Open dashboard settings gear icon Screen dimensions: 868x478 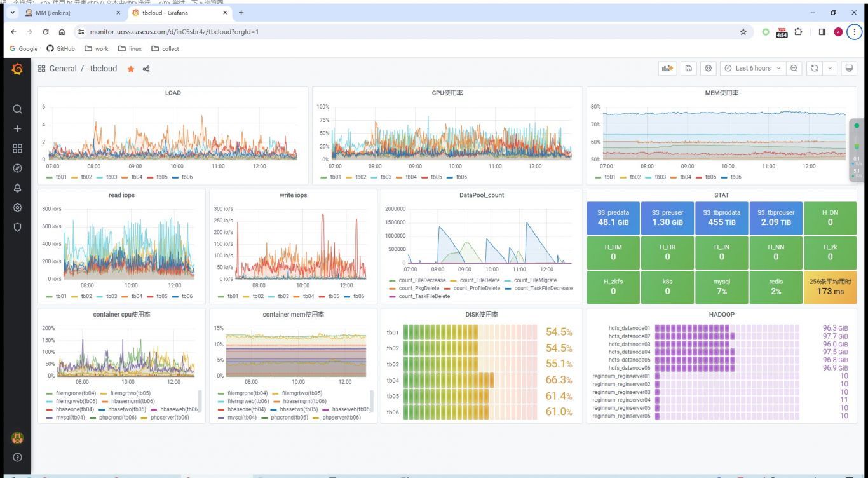[x=709, y=69]
